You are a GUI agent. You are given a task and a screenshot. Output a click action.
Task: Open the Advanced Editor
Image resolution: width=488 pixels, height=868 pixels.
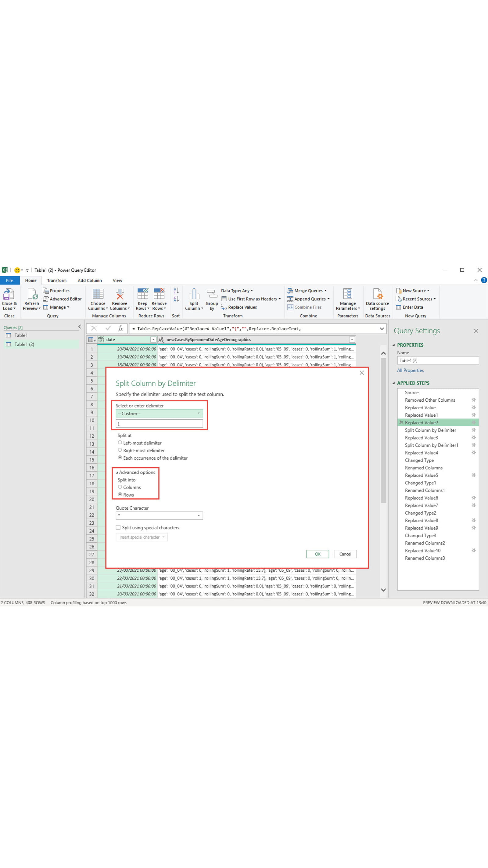pyautogui.click(x=62, y=299)
